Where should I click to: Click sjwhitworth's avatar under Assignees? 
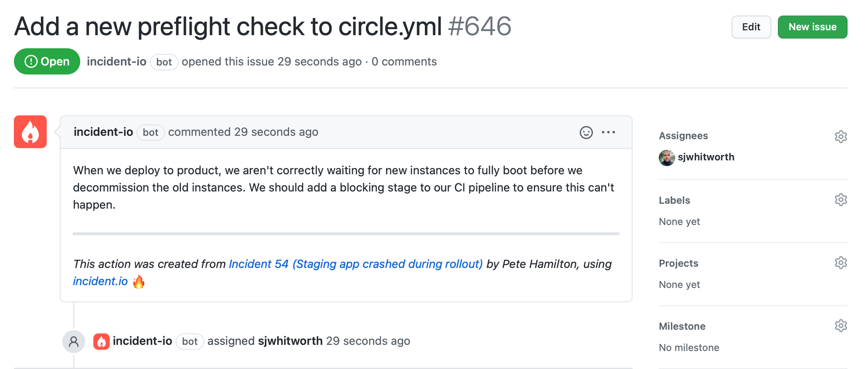(x=667, y=157)
